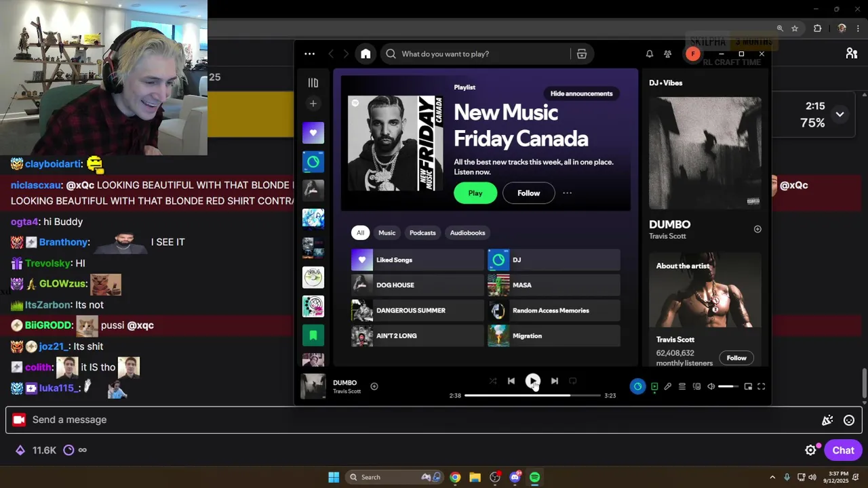Open DANGEROUS SUMMER tile
Viewport: 868px width, 488px height.
418,310
